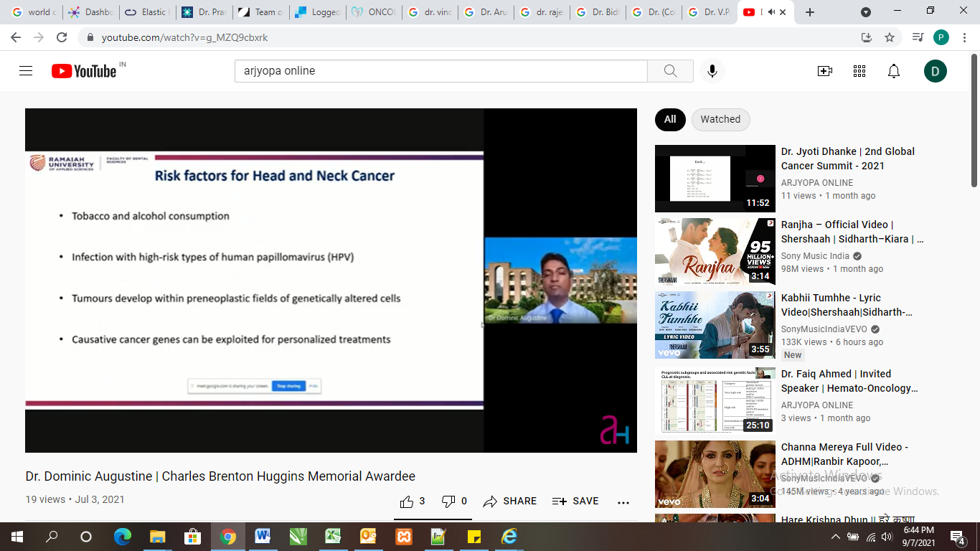Open the YouTube apps grid icon

point(859,71)
